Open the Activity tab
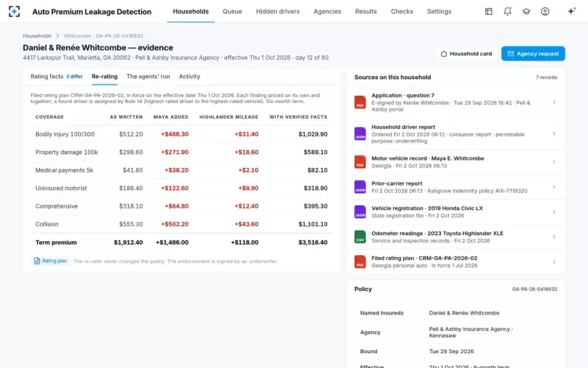The width and height of the screenshot is (588, 368). point(190,77)
